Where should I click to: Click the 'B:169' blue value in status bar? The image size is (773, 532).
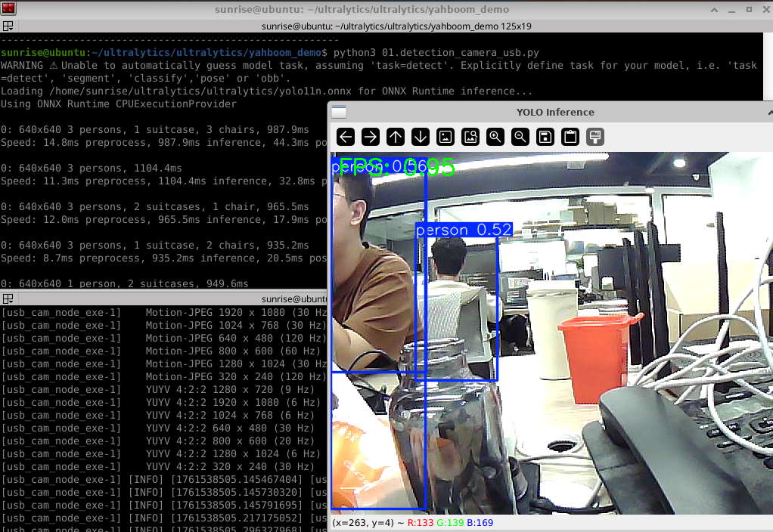(x=480, y=523)
